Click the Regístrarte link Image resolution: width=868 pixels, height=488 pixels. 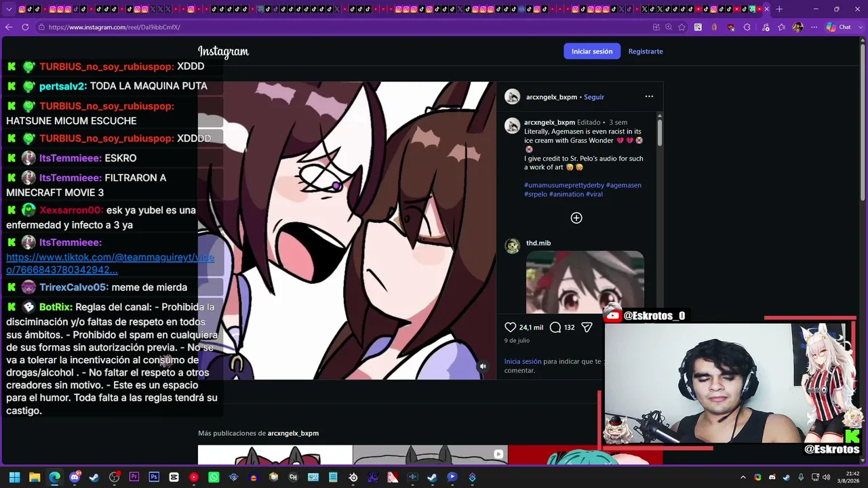(x=646, y=52)
